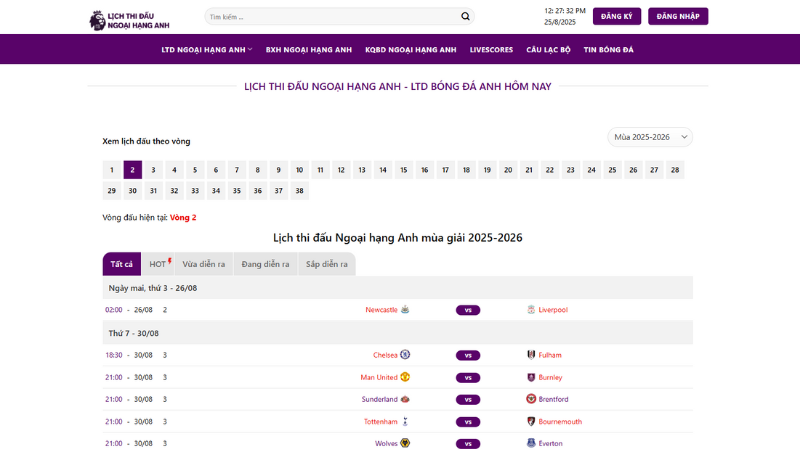The width and height of the screenshot is (800, 450).
Task: Click the Chelsea club crest
Action: [405, 355]
